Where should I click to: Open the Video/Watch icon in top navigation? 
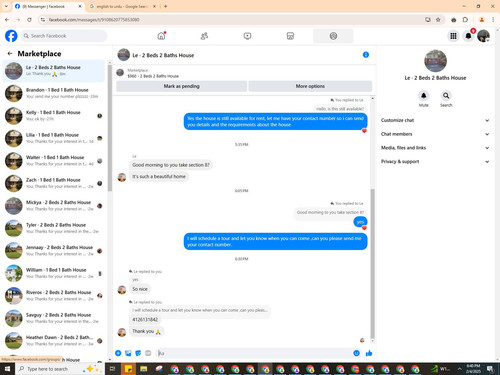(x=247, y=36)
